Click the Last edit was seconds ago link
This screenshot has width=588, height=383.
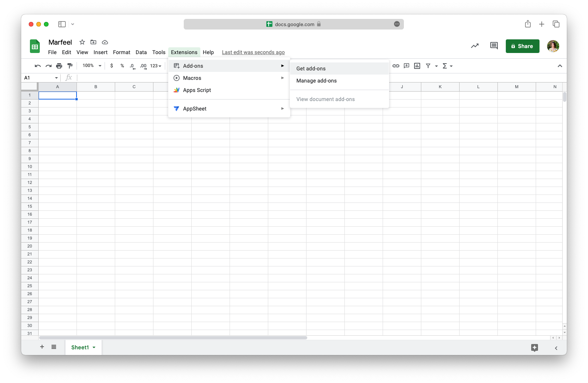tap(253, 52)
